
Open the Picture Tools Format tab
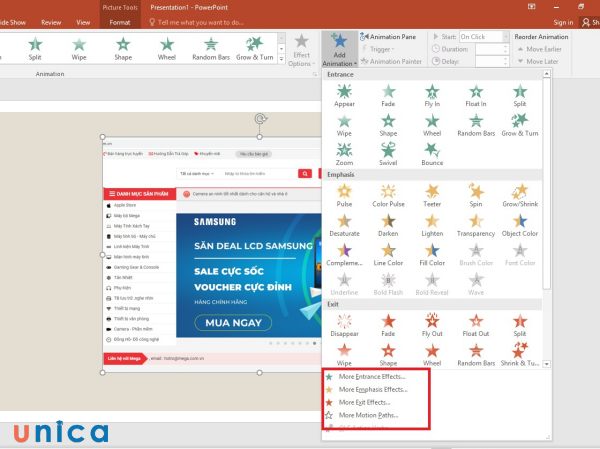pyautogui.click(x=120, y=23)
